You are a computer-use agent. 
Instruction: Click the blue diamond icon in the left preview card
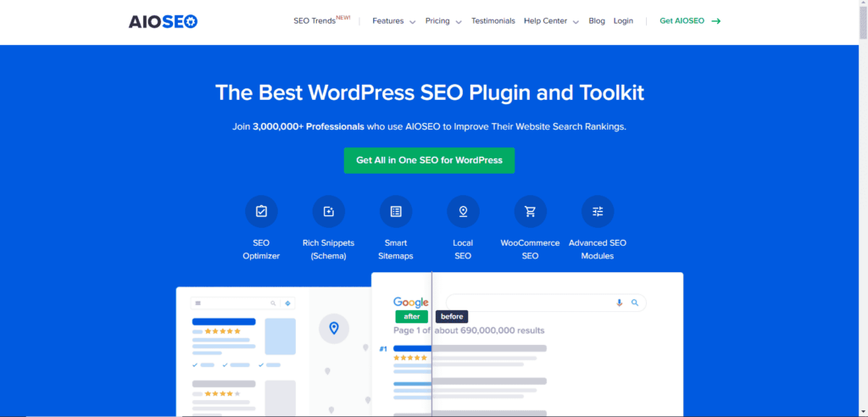[287, 303]
